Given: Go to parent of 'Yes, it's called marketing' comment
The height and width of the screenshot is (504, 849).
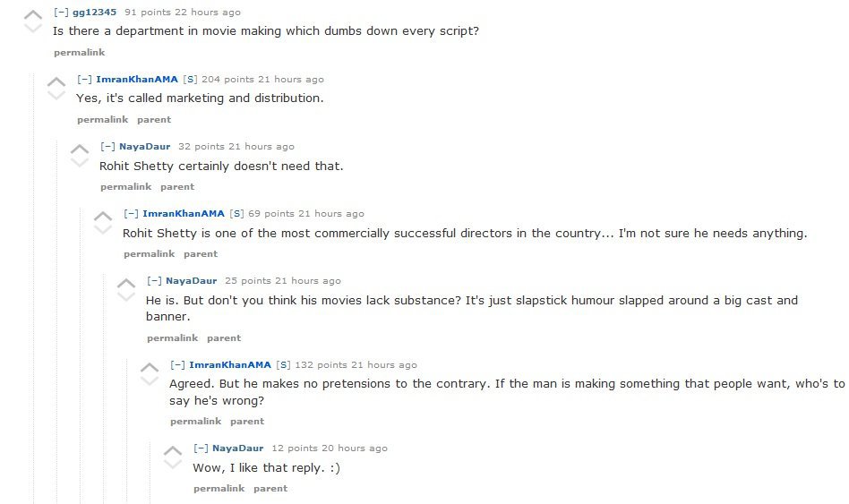Looking at the screenshot, I should click(x=154, y=119).
